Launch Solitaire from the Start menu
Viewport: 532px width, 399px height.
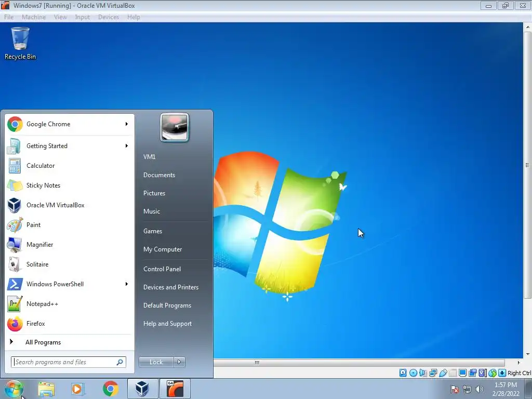[x=69, y=264]
